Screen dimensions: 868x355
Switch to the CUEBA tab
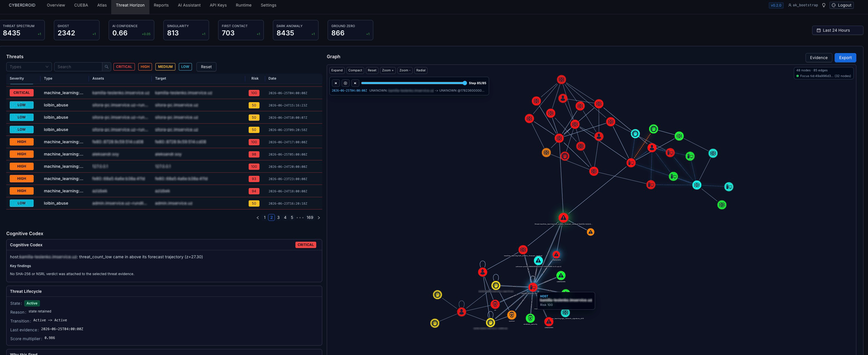pyautogui.click(x=81, y=5)
